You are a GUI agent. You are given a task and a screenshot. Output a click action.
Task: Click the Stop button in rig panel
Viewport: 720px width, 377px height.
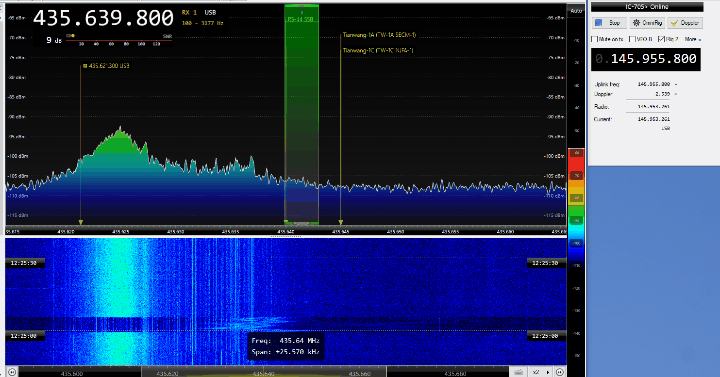609,23
